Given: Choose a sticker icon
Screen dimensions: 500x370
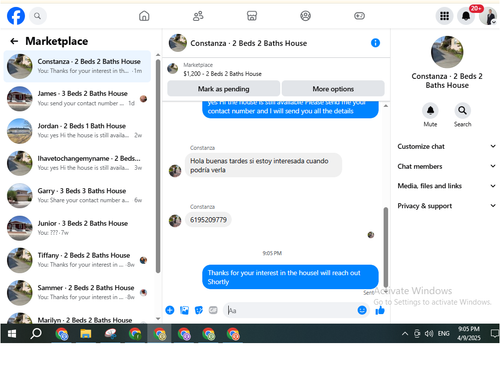Looking at the screenshot, I should [199, 310].
